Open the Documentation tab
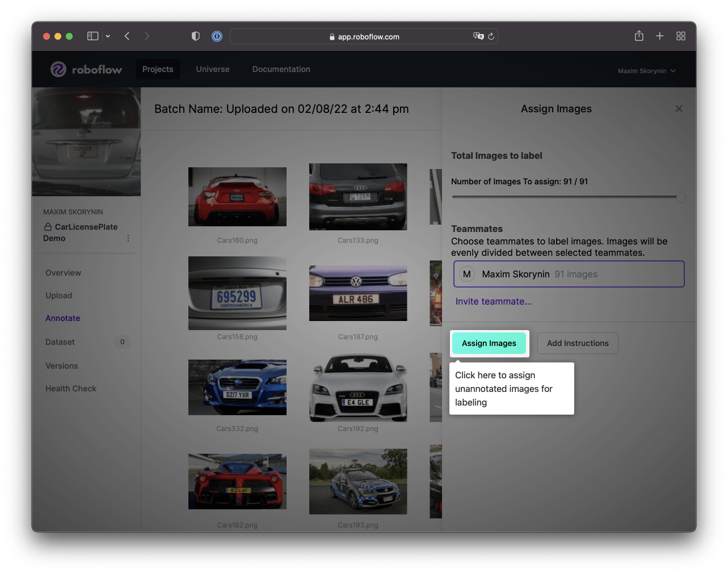728x574 pixels. tap(281, 69)
